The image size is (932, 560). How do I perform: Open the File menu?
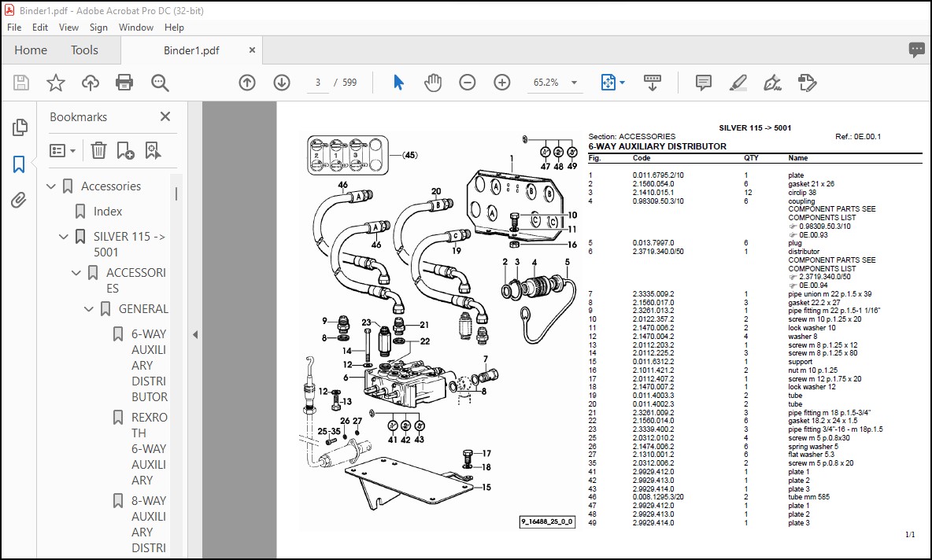[x=14, y=28]
